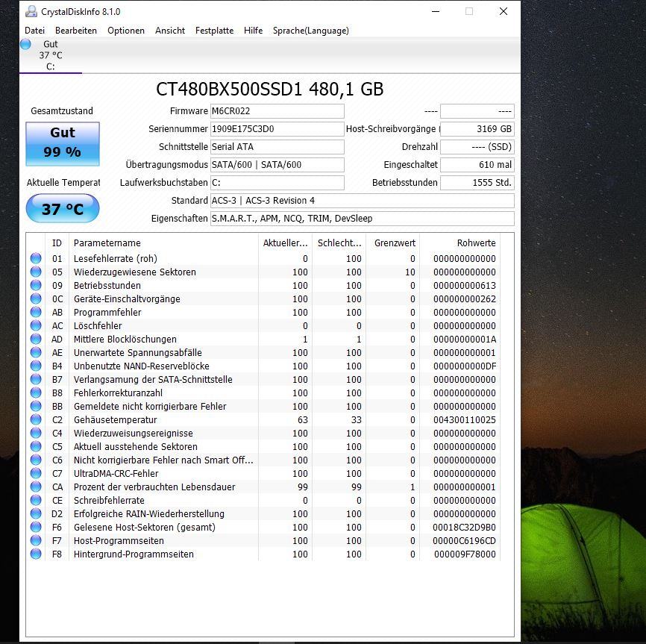
Task: Open the Hilfe menu
Action: point(253,31)
